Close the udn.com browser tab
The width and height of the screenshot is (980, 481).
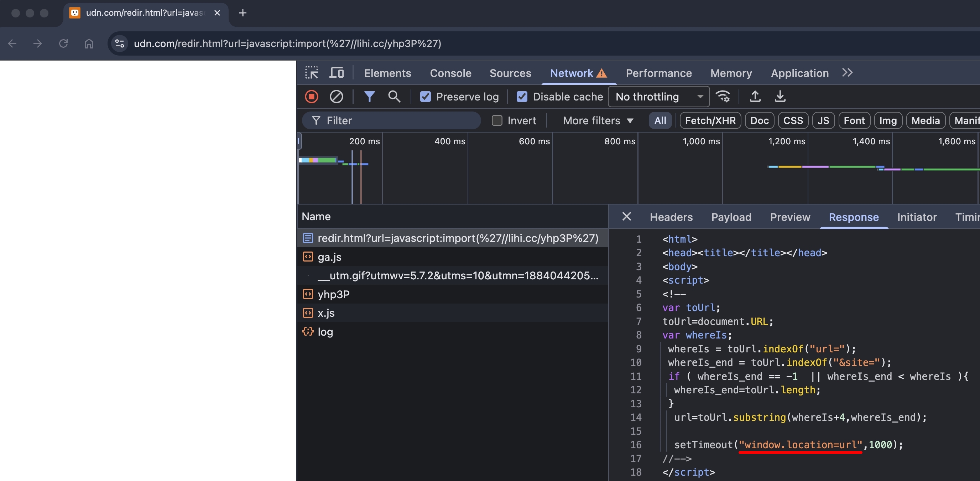click(x=217, y=13)
